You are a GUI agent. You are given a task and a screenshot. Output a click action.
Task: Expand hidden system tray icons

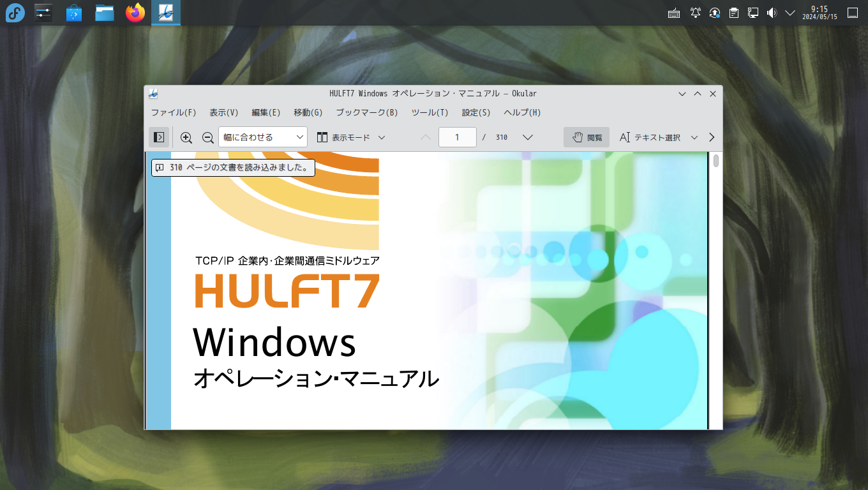pyautogui.click(x=790, y=13)
